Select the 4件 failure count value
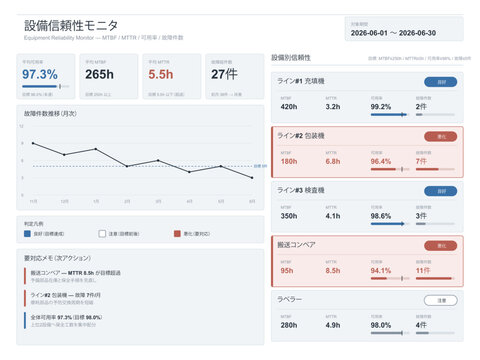This screenshot has height=360, width=480. (421, 325)
